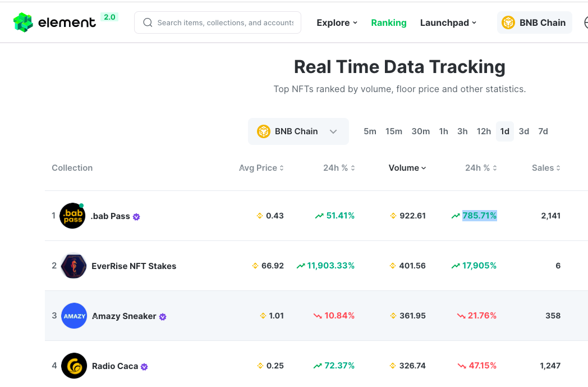
Task: Click the BNB icon beside 361.95 volume
Action: point(393,316)
